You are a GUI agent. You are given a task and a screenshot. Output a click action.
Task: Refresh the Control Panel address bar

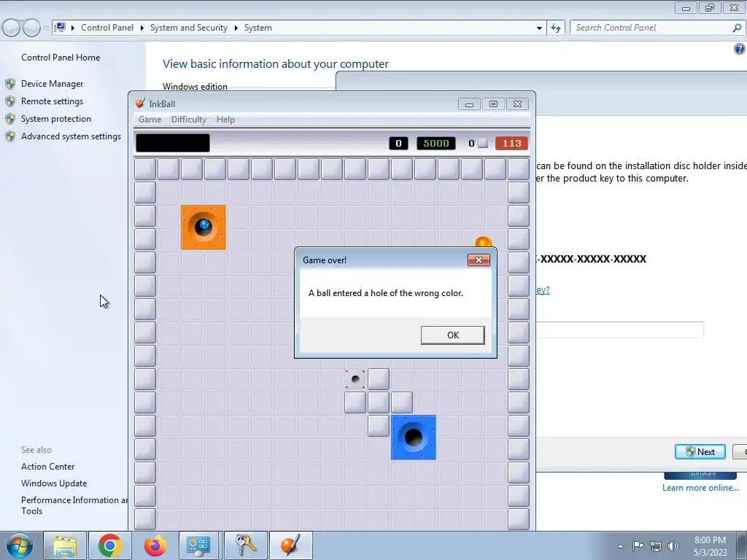click(555, 28)
